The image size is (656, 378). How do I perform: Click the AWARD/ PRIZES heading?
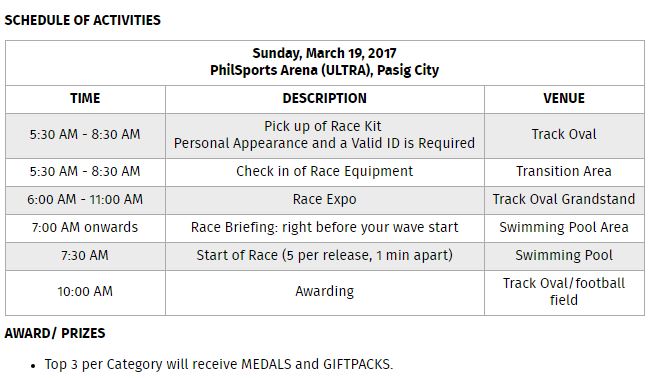[55, 333]
